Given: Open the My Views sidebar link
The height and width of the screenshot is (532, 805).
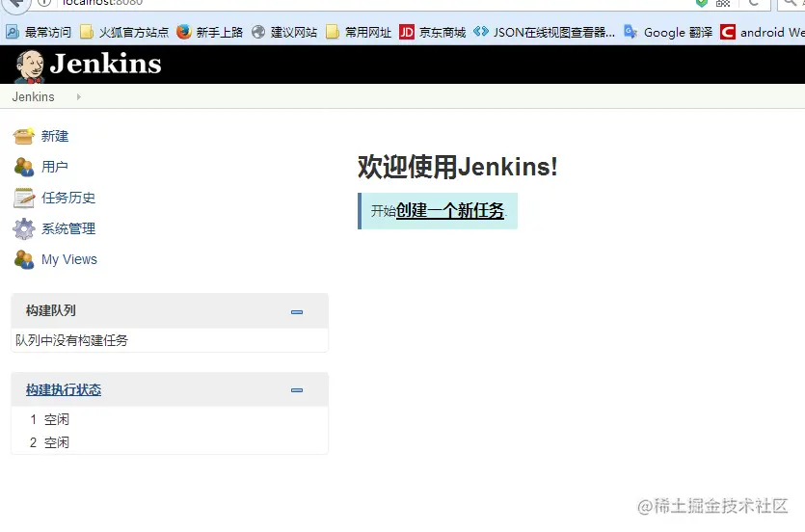Looking at the screenshot, I should [x=69, y=259].
